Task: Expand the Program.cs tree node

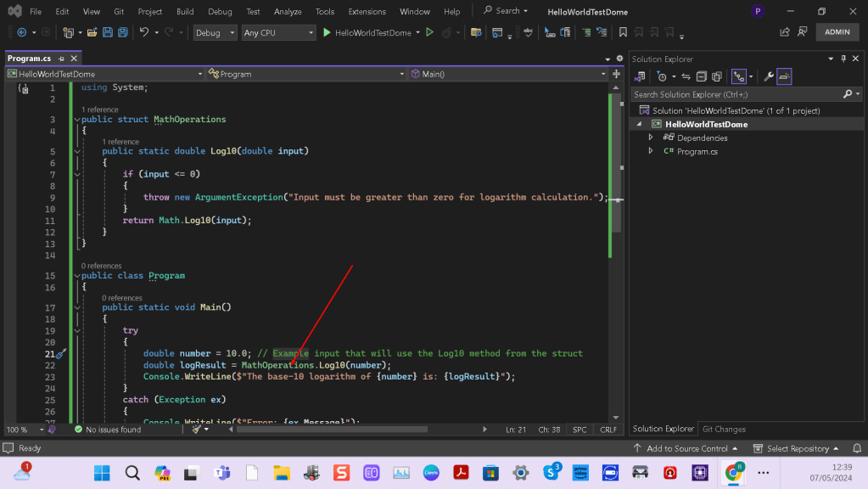Action: point(651,150)
